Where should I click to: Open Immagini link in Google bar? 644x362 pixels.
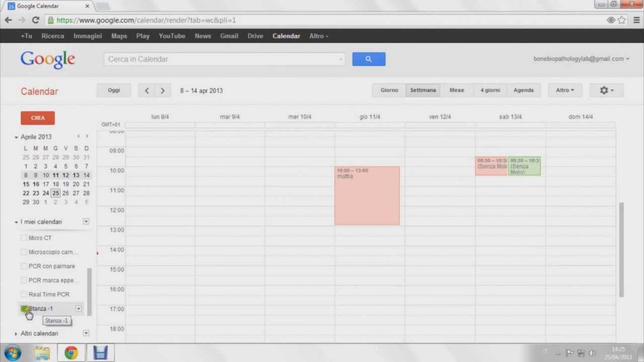click(x=88, y=36)
